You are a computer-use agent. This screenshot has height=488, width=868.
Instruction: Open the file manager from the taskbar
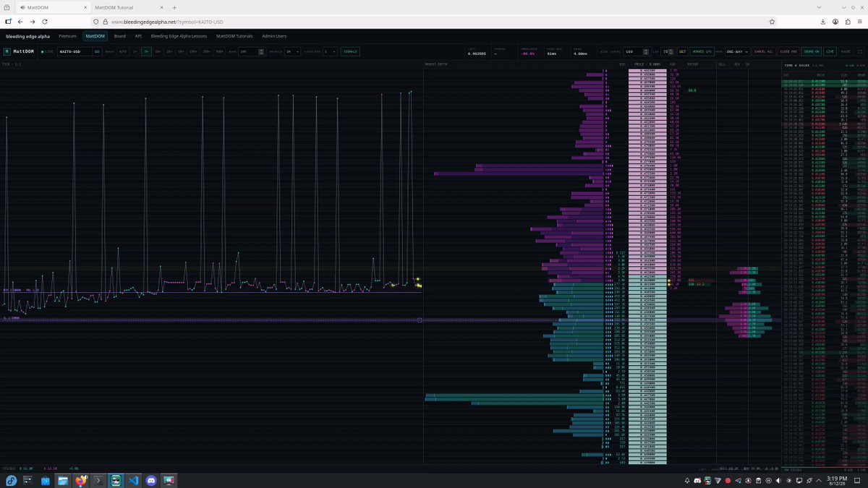[x=63, y=480]
